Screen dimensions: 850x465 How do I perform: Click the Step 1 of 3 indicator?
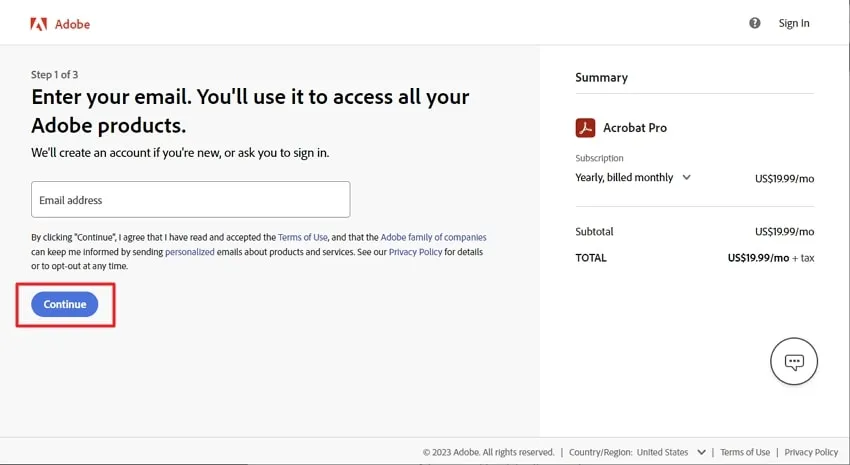(x=55, y=75)
